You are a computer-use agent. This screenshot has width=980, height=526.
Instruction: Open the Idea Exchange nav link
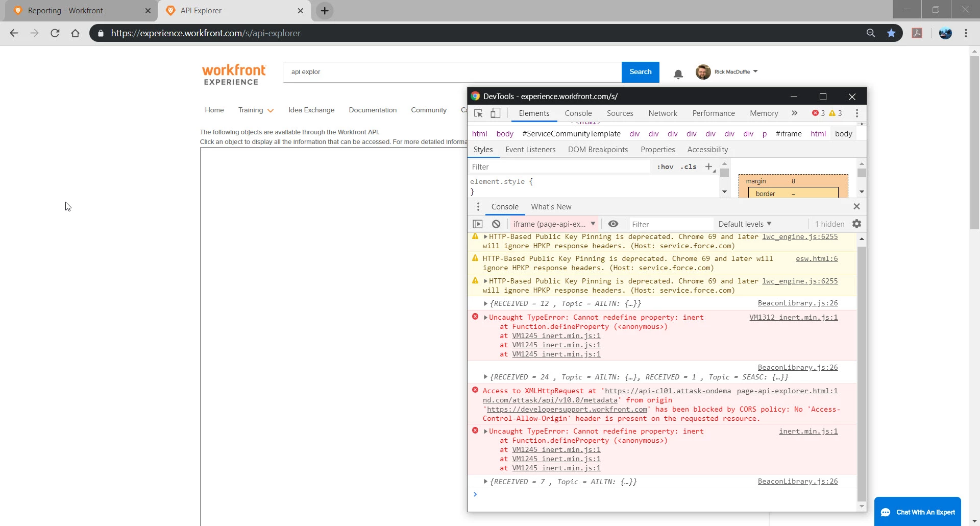(x=311, y=110)
